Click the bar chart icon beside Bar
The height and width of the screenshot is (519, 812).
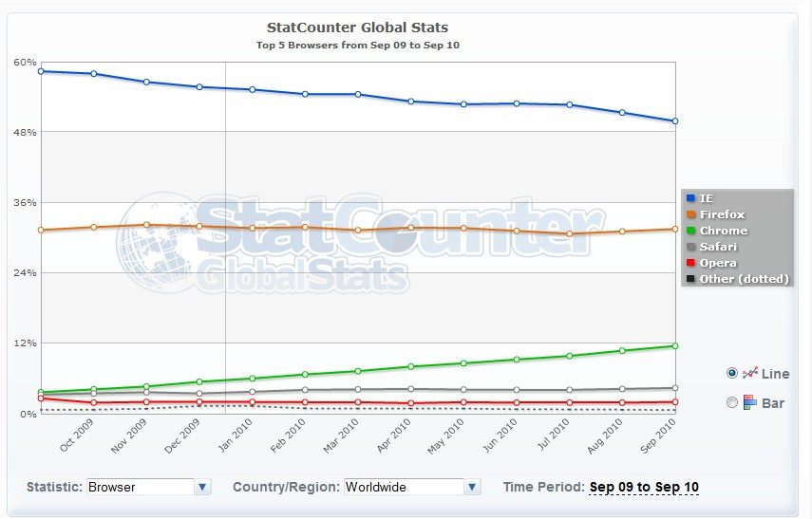[749, 402]
